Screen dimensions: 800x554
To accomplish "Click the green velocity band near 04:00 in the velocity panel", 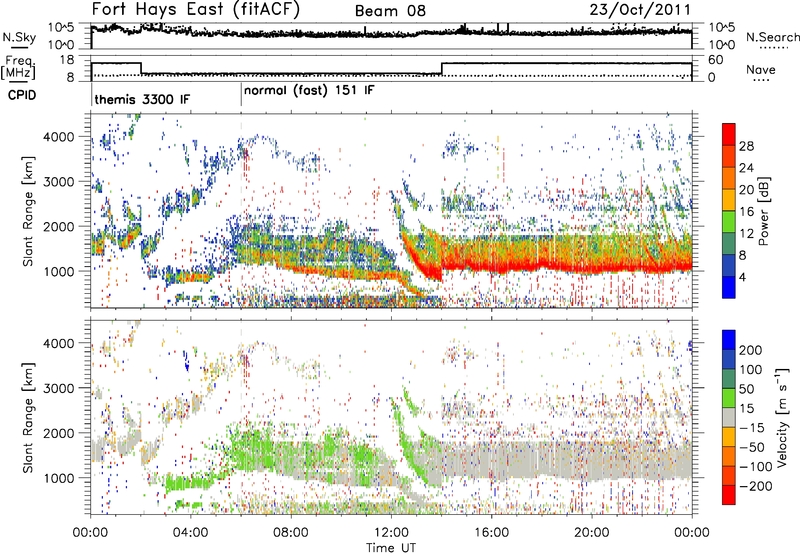I will (189, 482).
